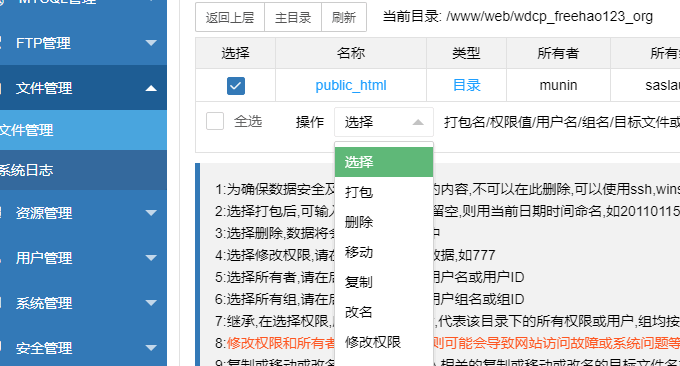Expand the 安全管理 sidebar arrow
This screenshot has width=680, height=366.
coord(151,348)
